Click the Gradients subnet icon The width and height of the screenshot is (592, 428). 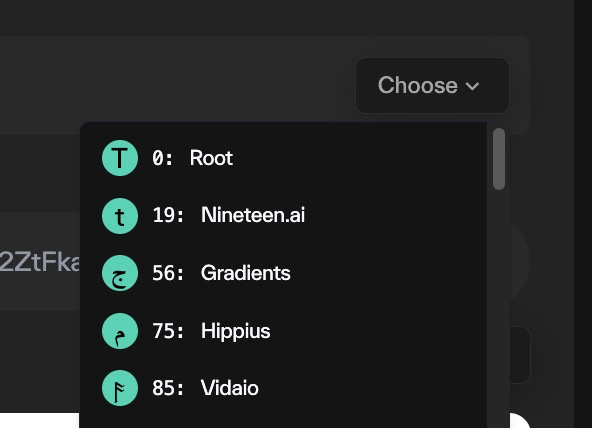pyautogui.click(x=120, y=273)
